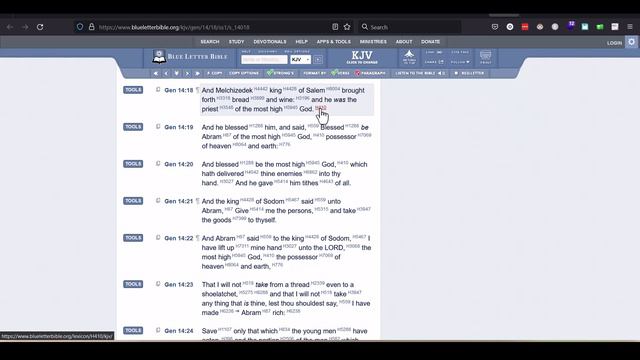Click the down arrow navigation icon
The image size is (640, 360).
(176, 73)
